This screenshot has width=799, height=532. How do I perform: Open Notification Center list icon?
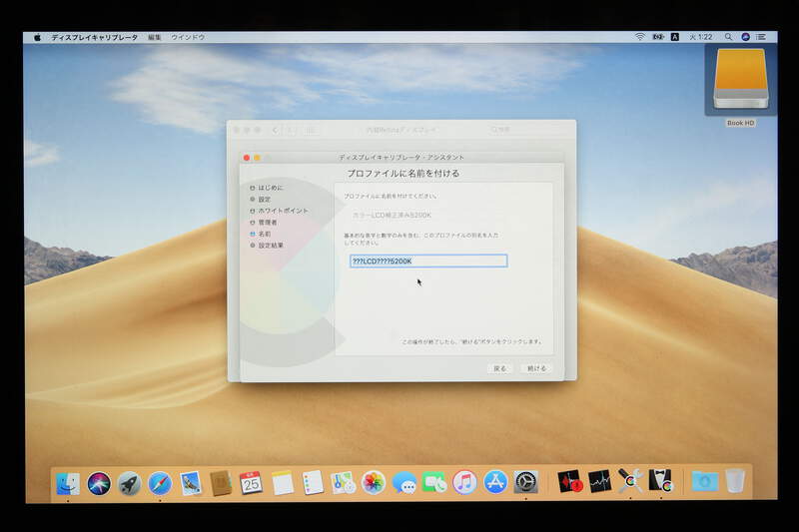[x=761, y=37]
